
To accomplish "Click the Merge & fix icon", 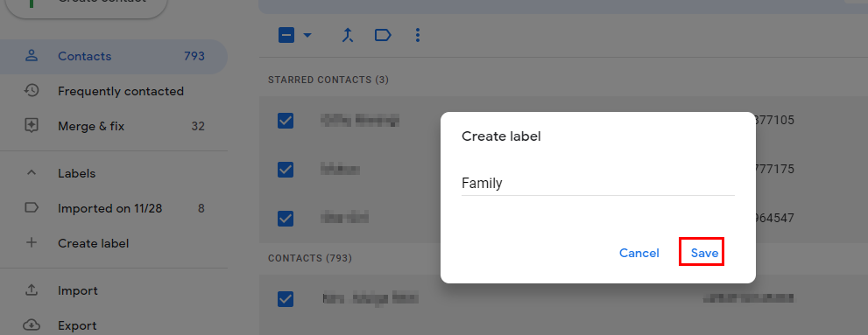I will [32, 126].
